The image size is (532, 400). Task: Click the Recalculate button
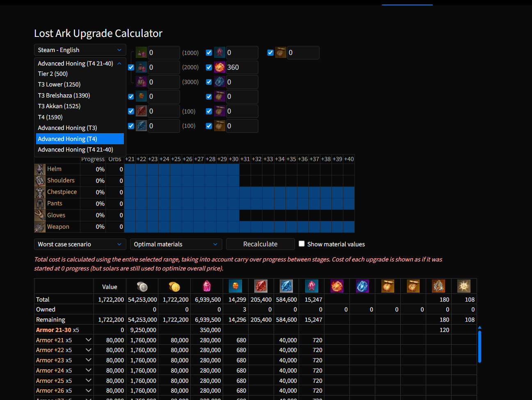260,244
